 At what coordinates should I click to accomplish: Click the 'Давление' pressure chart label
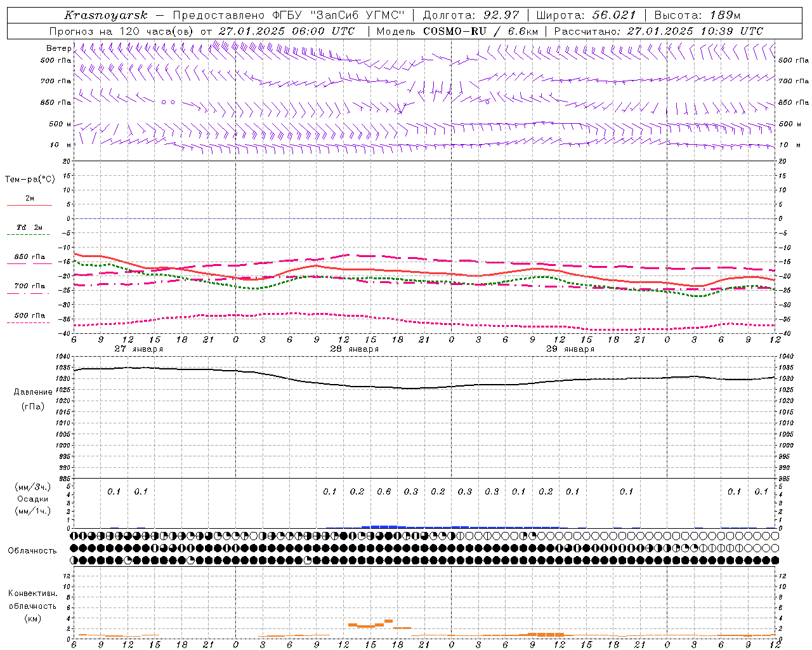[33, 392]
